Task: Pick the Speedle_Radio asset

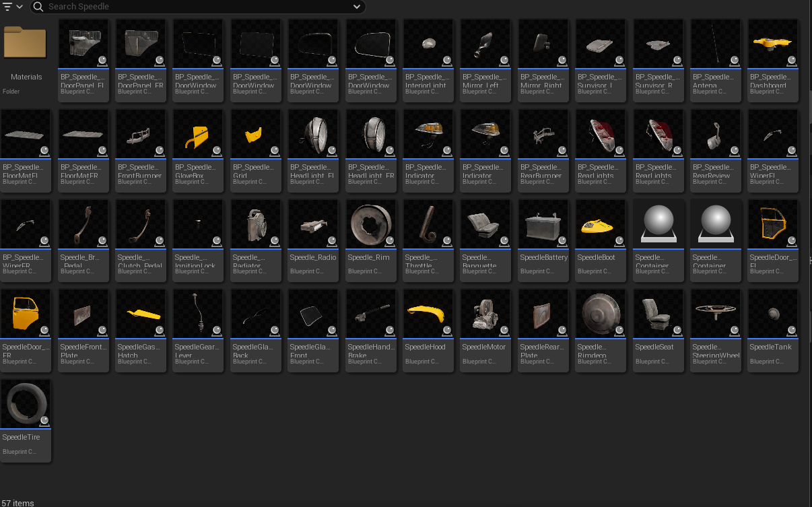Action: (313, 240)
